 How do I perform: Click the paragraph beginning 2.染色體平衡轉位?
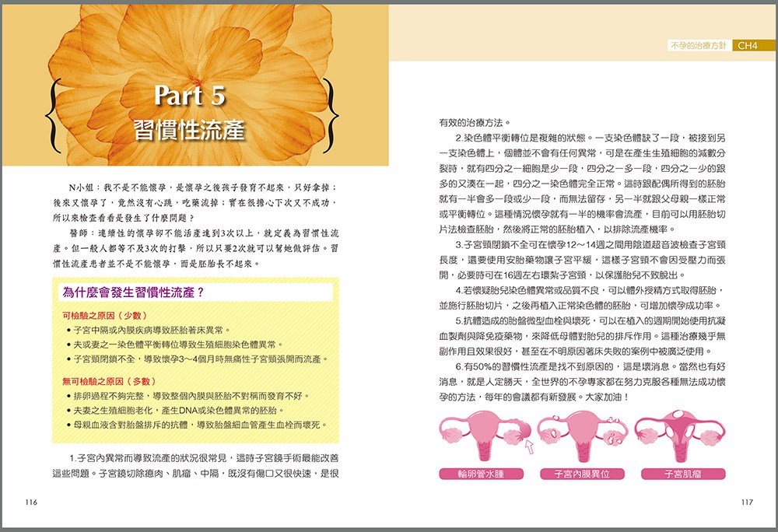[x=582, y=184]
